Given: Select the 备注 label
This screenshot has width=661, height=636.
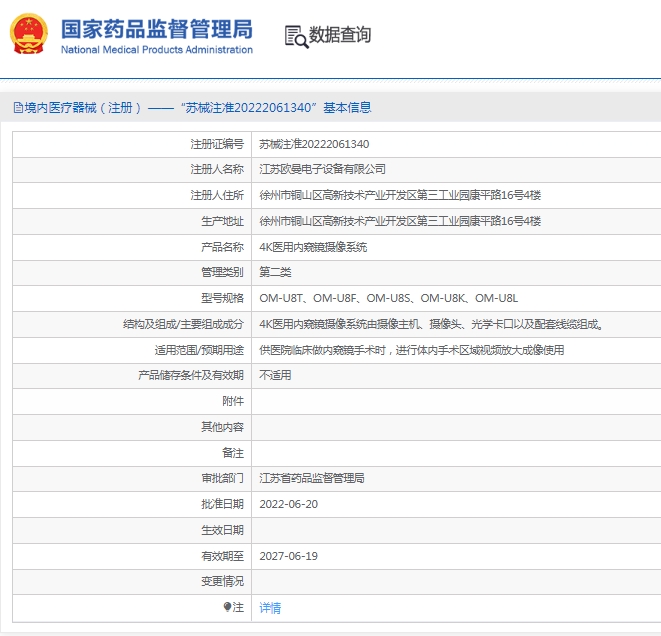Looking at the screenshot, I should 233,453.
